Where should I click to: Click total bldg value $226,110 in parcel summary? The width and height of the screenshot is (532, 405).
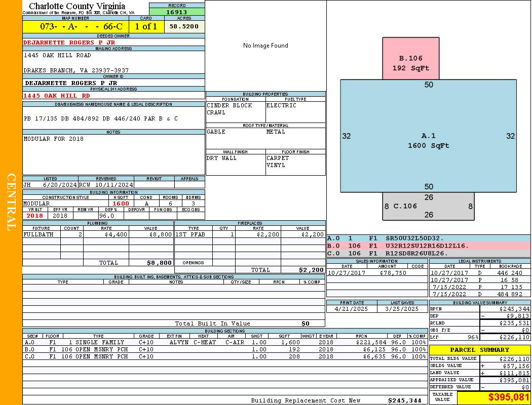click(x=514, y=359)
